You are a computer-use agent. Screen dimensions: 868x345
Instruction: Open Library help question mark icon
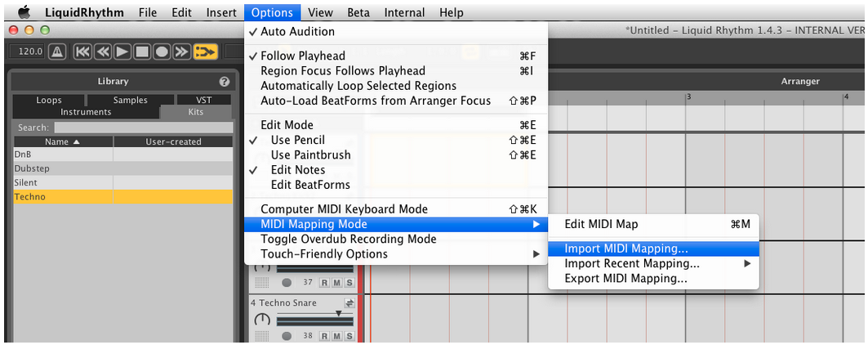tap(225, 82)
